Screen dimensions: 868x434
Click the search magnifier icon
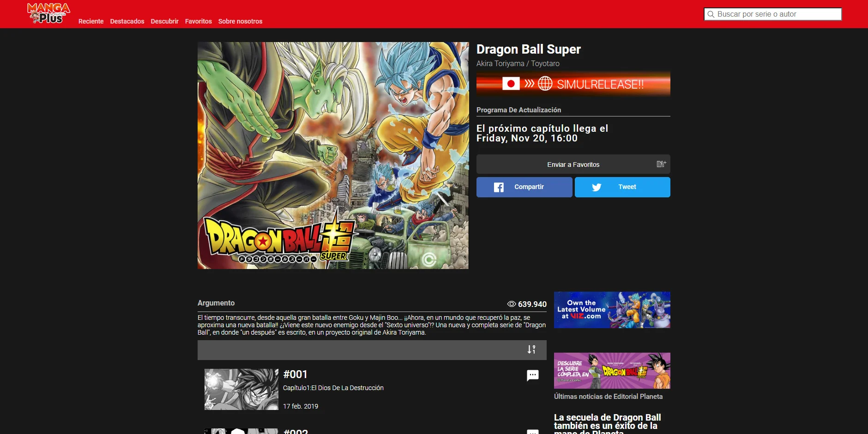711,14
